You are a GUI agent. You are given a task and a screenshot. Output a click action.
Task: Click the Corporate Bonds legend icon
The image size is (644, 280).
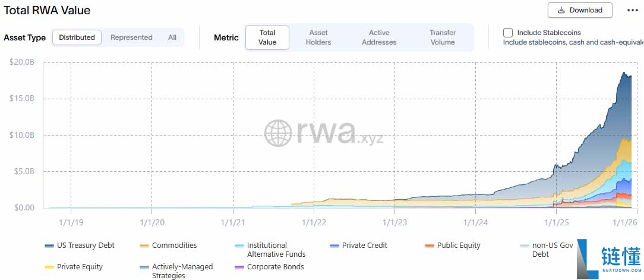pos(239,268)
